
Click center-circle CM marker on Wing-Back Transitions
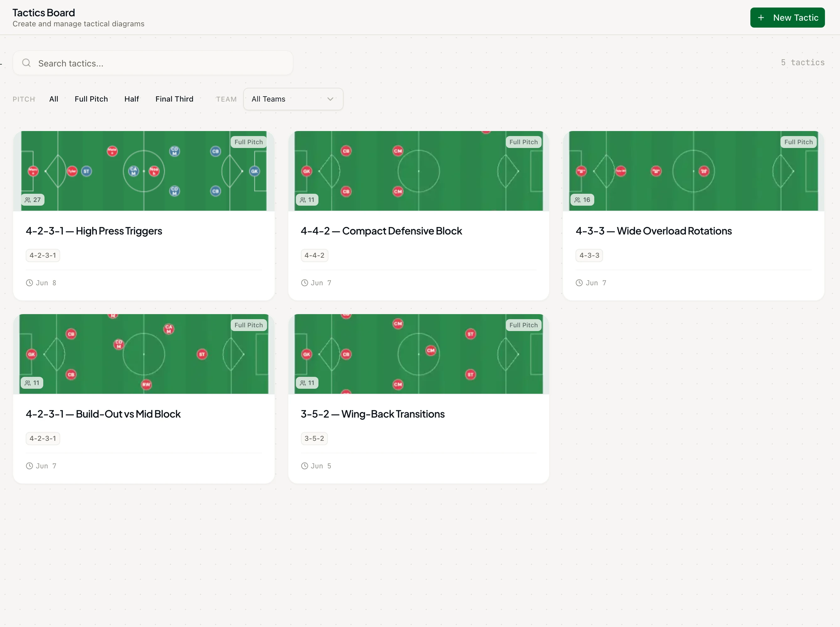tap(431, 350)
